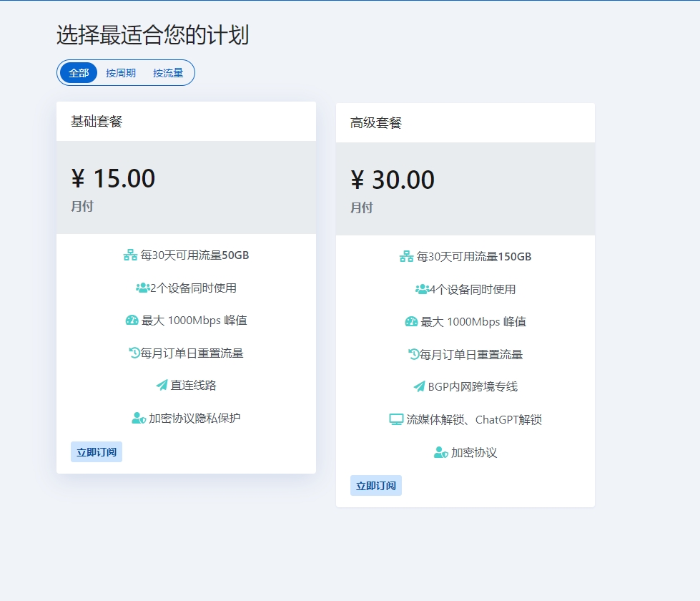Click the monitor icon beside 流媒体解锁
The image size is (700, 601).
396,420
